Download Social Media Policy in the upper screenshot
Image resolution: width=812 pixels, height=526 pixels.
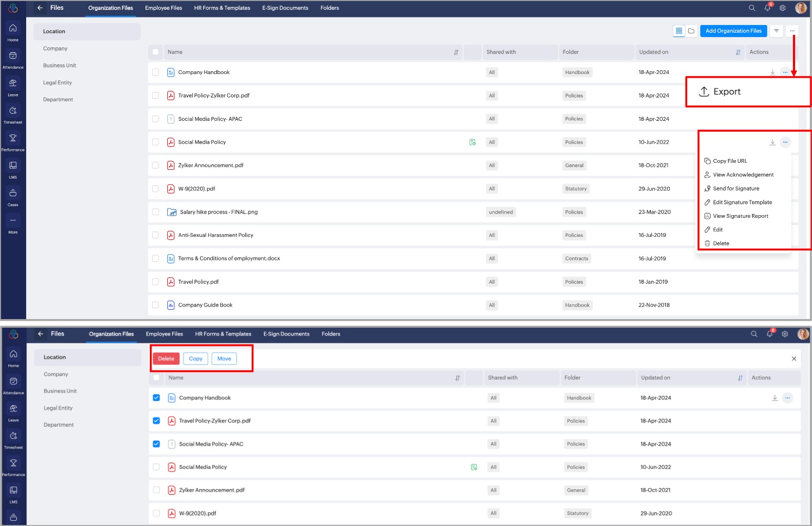(773, 142)
